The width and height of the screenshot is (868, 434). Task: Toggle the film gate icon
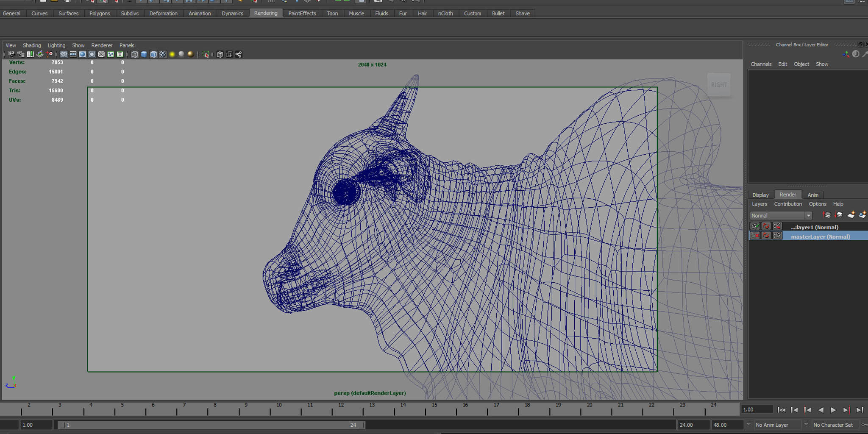(73, 54)
